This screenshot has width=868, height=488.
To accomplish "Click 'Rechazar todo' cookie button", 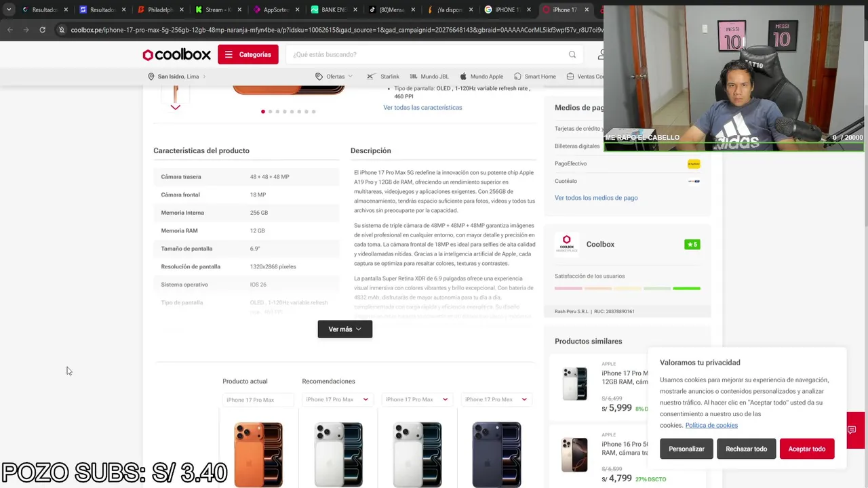I will pyautogui.click(x=746, y=449).
